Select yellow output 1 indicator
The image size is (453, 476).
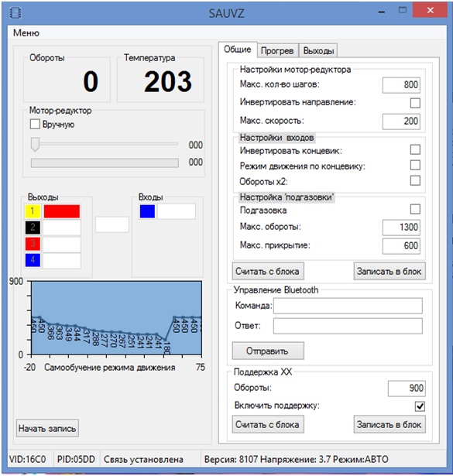pyautogui.click(x=33, y=211)
